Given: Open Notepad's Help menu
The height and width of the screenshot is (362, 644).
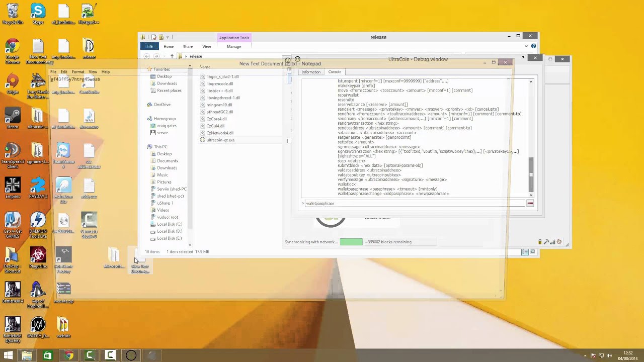Looking at the screenshot, I should (x=105, y=72).
